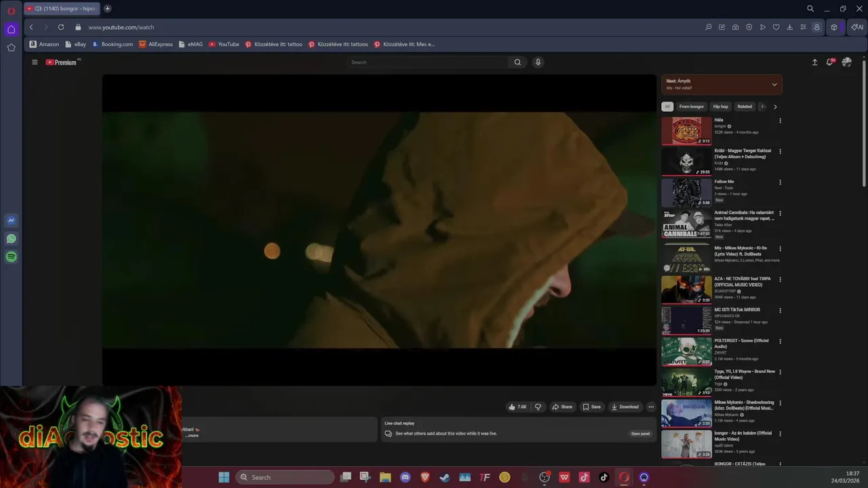The height and width of the screenshot is (488, 868).
Task: Open YouTube account avatar menu
Action: [x=846, y=62]
